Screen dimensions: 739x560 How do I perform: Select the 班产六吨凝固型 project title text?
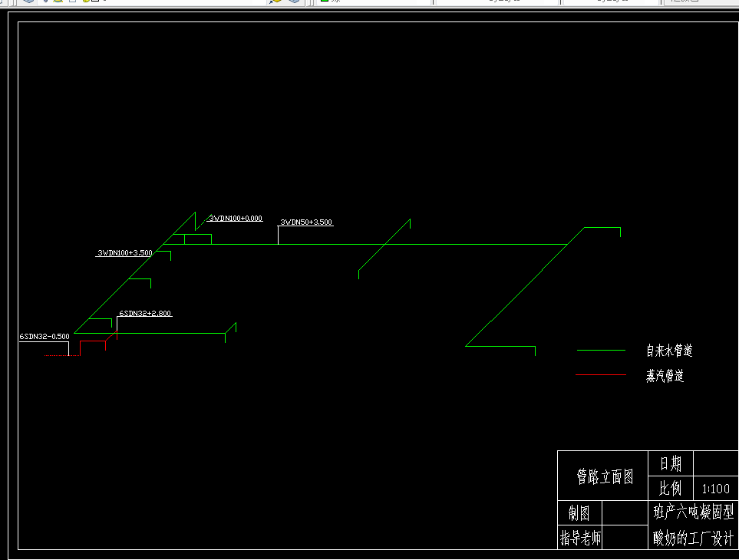click(693, 512)
